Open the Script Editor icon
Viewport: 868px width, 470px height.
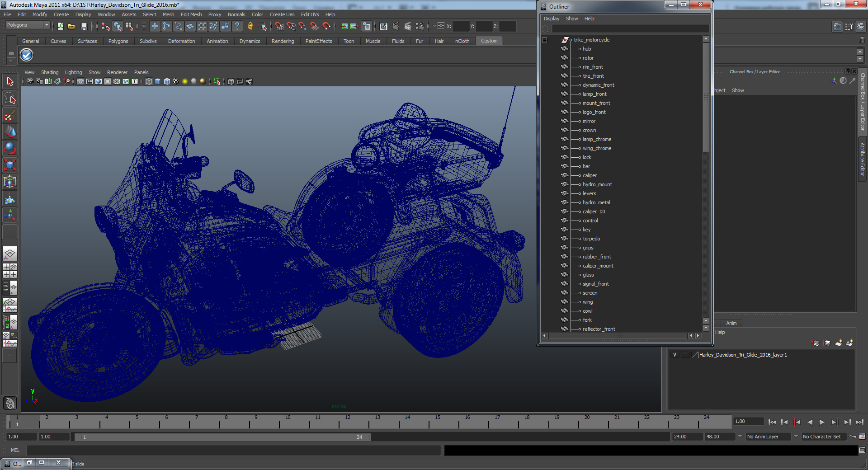point(862,450)
